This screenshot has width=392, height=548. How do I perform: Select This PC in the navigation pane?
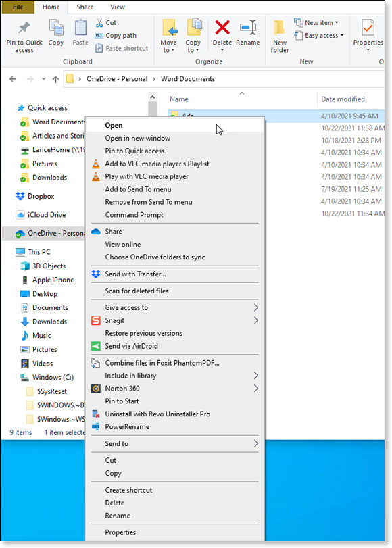click(39, 252)
